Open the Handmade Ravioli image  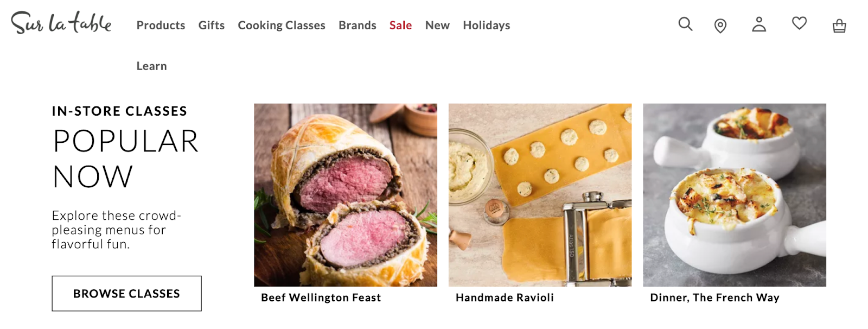point(540,195)
